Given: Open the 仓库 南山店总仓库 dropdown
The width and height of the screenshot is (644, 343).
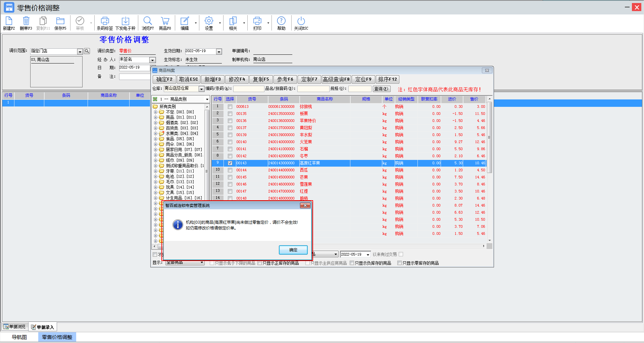Looking at the screenshot, I should click(201, 89).
